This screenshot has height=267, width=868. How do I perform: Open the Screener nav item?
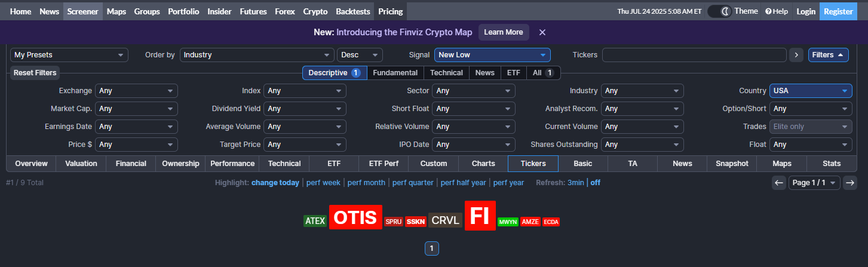click(x=83, y=11)
